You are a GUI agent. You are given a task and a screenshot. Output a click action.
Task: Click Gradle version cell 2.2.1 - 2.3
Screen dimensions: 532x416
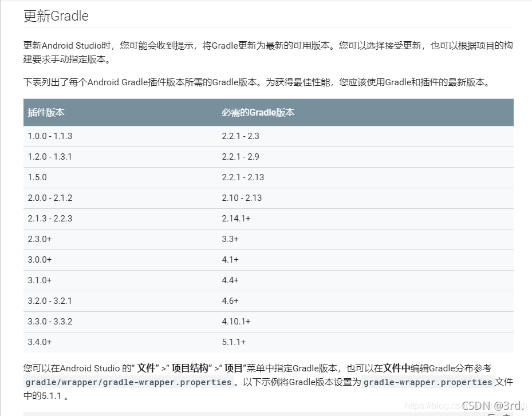pyautogui.click(x=241, y=136)
